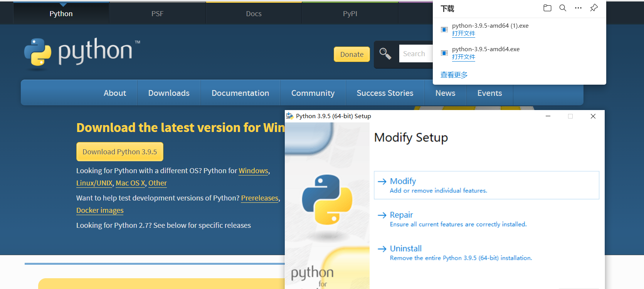644x289 pixels.
Task: Switch to the Python top tab
Action: pyautogui.click(x=61, y=13)
